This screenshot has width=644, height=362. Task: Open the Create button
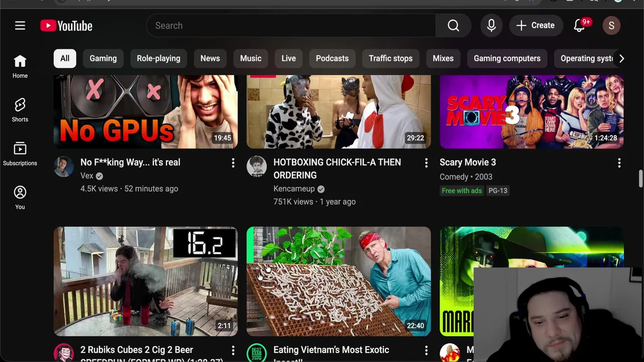point(535,26)
